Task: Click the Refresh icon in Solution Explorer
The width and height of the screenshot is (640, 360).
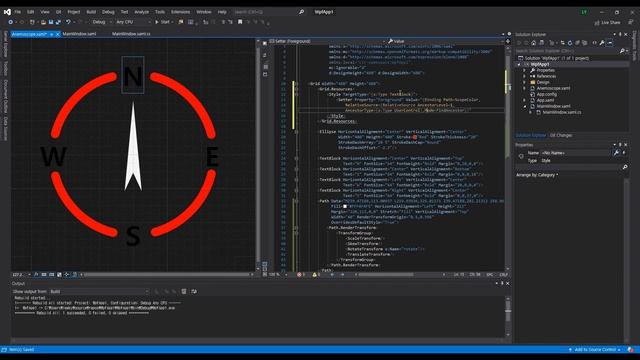Action: tap(570, 42)
